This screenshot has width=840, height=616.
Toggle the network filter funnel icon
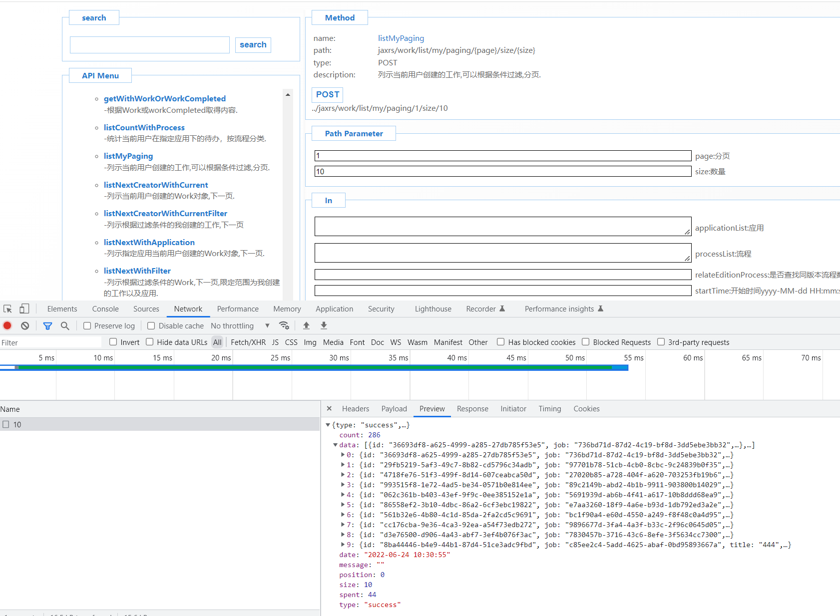point(47,326)
